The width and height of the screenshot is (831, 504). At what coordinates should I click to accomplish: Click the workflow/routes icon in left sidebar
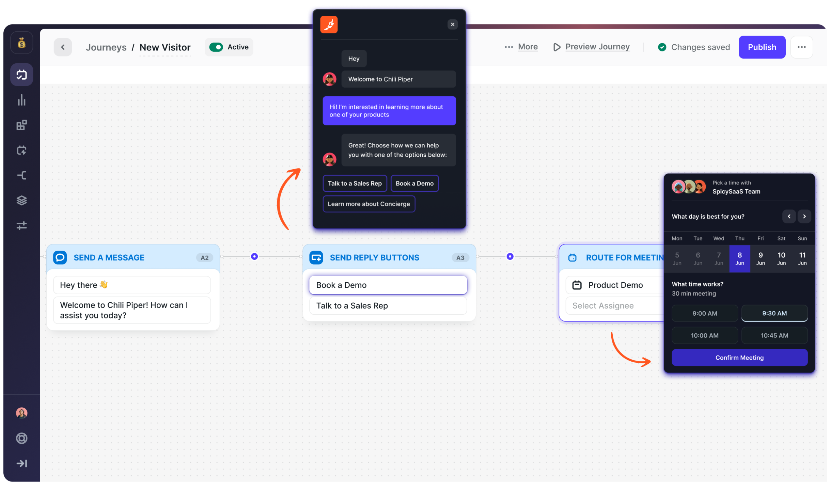(21, 176)
